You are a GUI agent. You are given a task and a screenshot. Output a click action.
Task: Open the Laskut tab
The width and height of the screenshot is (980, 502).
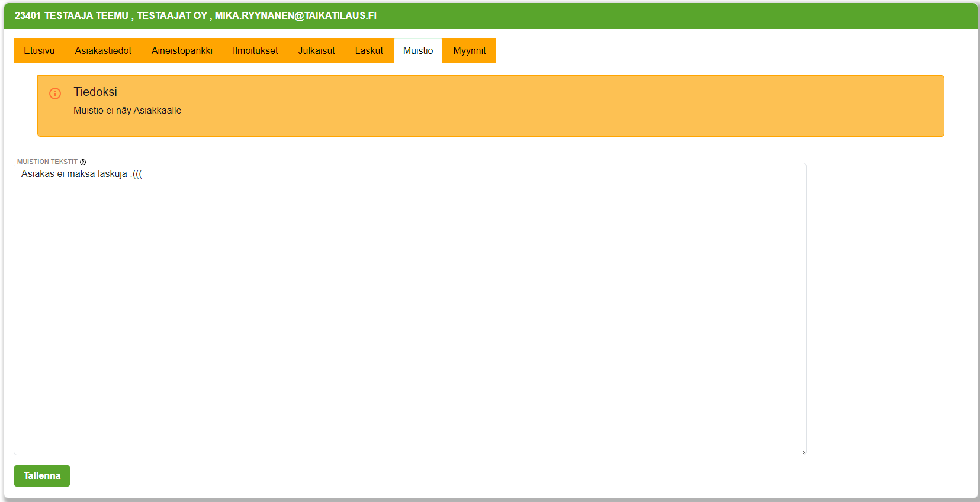click(x=369, y=51)
